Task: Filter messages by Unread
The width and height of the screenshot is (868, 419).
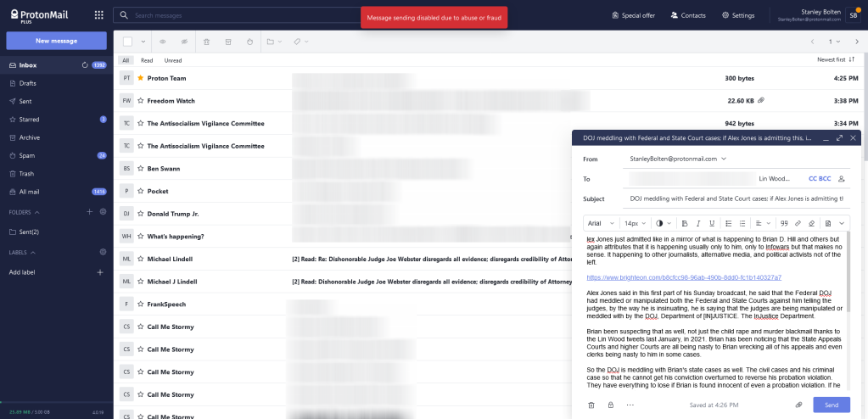Action: click(x=173, y=60)
